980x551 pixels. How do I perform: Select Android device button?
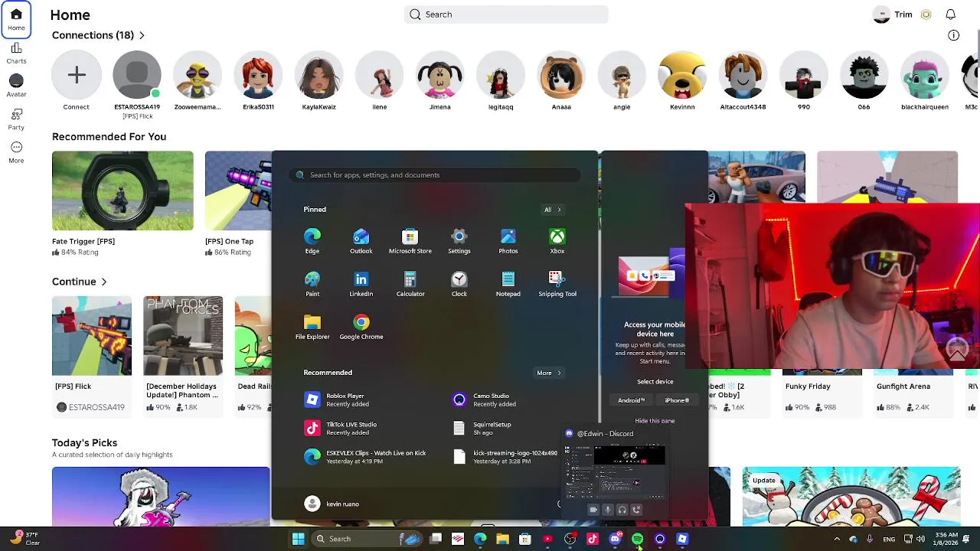pos(632,400)
